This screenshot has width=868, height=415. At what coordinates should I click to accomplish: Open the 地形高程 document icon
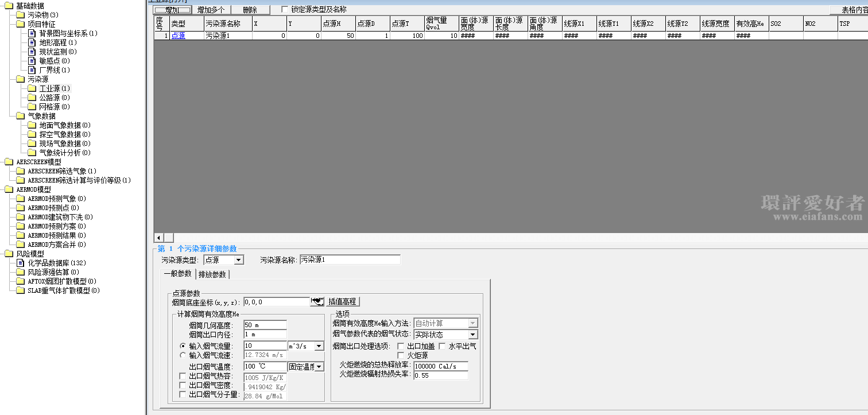[x=32, y=42]
